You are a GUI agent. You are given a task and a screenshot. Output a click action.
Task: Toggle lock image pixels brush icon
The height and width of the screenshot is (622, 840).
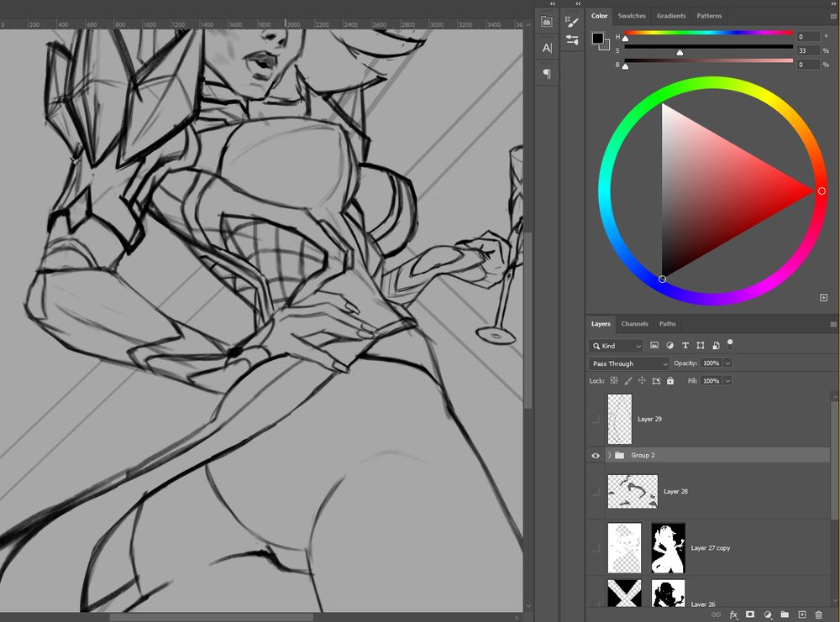(x=627, y=380)
